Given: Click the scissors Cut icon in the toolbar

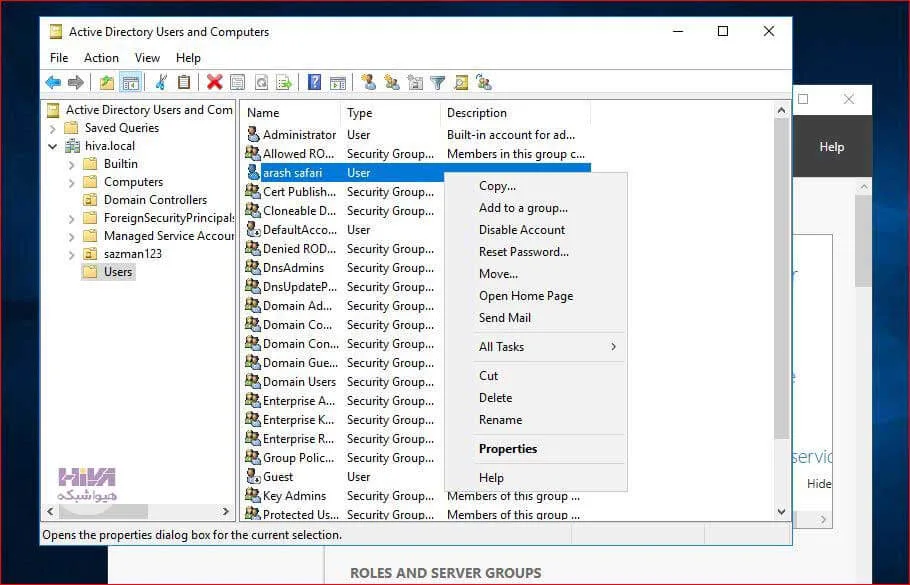Looking at the screenshot, I should tap(161, 82).
